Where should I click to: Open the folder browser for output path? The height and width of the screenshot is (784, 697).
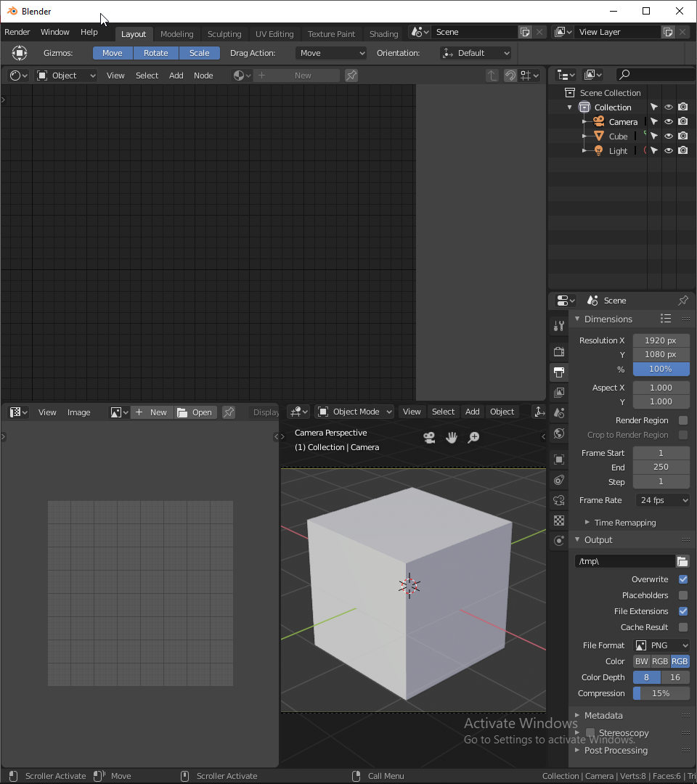682,561
